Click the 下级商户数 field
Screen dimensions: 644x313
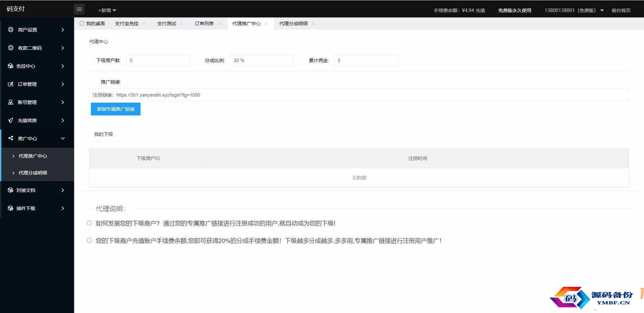pos(158,60)
